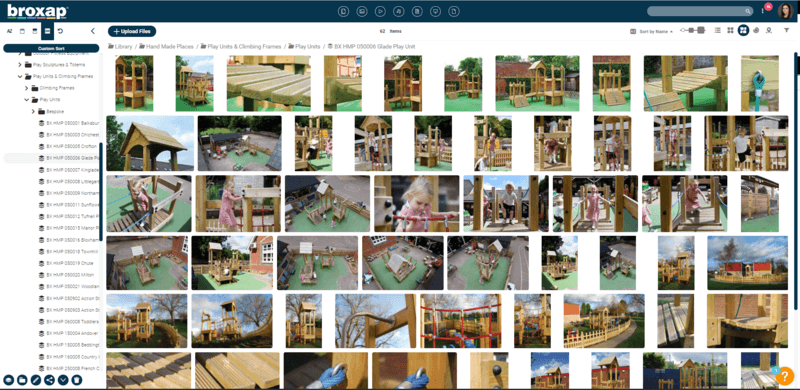
Task: Open the Sort by Name dropdown
Action: (x=656, y=31)
